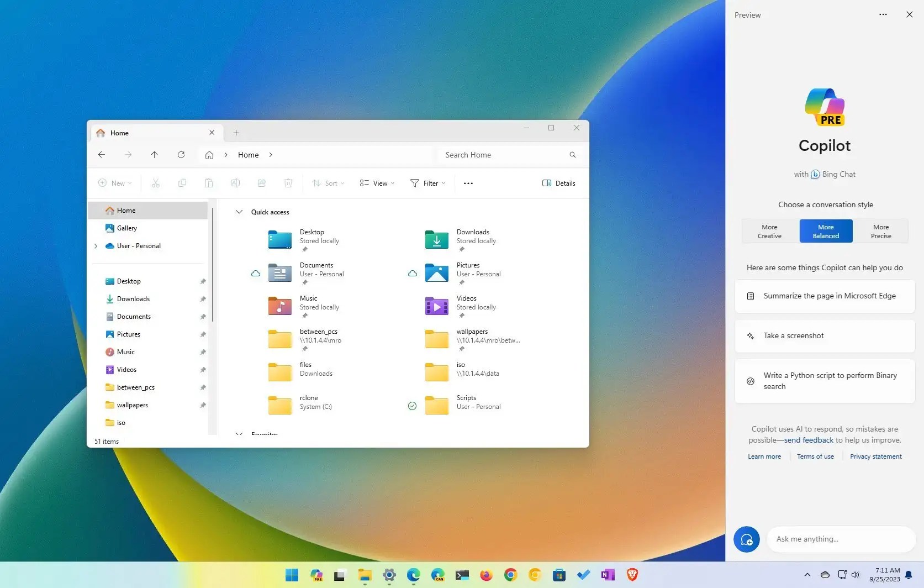Viewport: 924px width, 588px height.
Task: Collapse the Quick access section
Action: click(239, 212)
